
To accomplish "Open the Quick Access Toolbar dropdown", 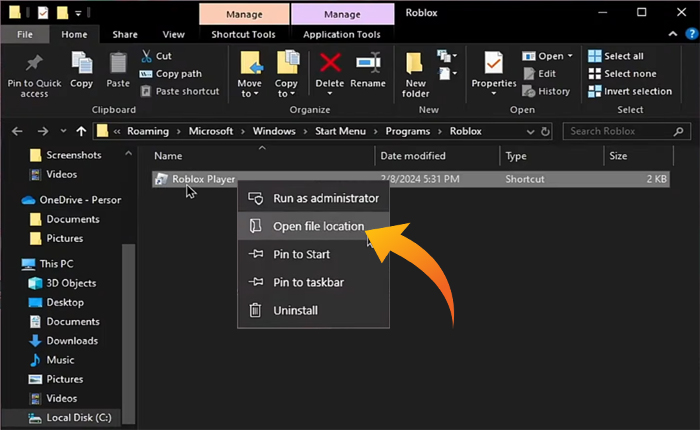I will tap(78, 13).
